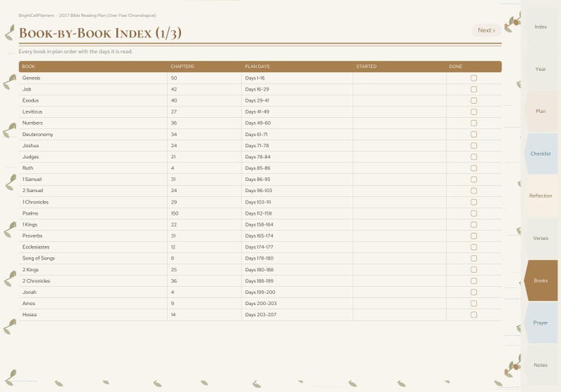Mark Leviticus as done
561x392 pixels.
[473, 112]
